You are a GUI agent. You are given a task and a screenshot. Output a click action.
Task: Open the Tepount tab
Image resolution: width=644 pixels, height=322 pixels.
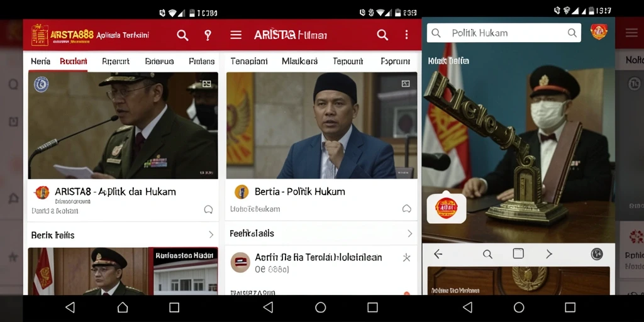coord(348,61)
